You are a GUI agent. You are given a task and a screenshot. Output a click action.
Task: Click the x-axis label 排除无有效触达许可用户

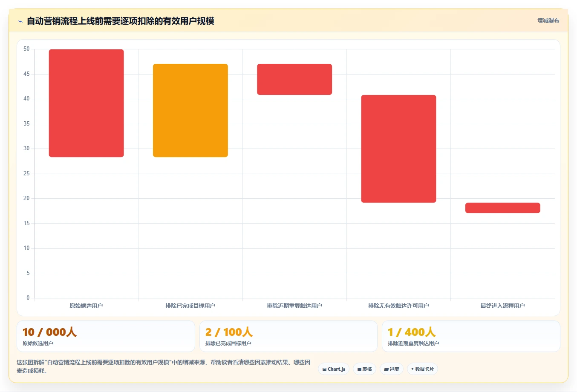coord(398,306)
